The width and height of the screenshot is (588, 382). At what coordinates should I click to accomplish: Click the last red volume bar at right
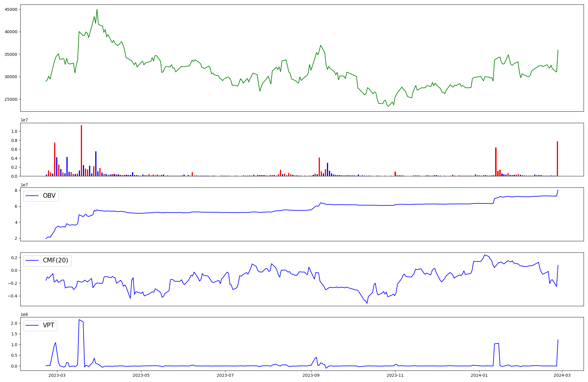coord(557,159)
